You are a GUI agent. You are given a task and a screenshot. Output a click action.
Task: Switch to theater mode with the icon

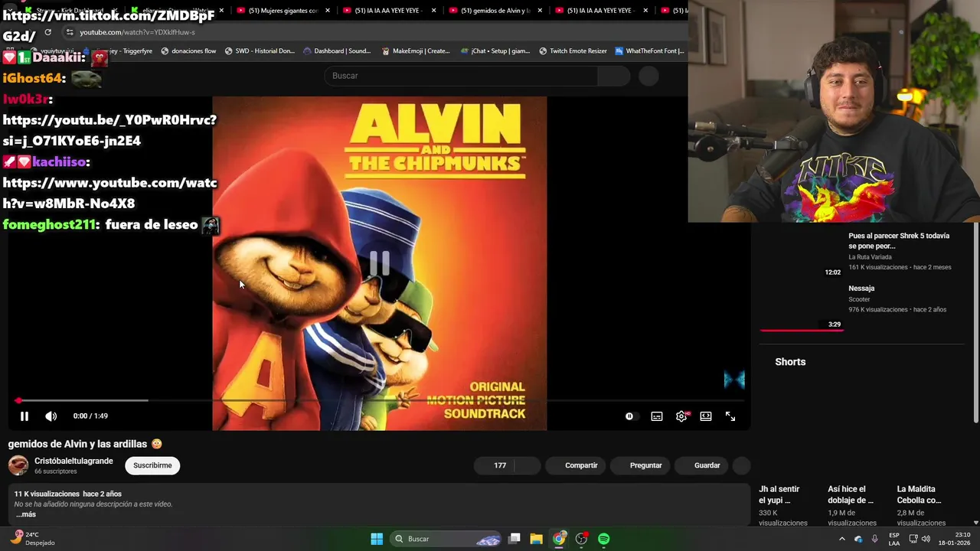point(706,416)
